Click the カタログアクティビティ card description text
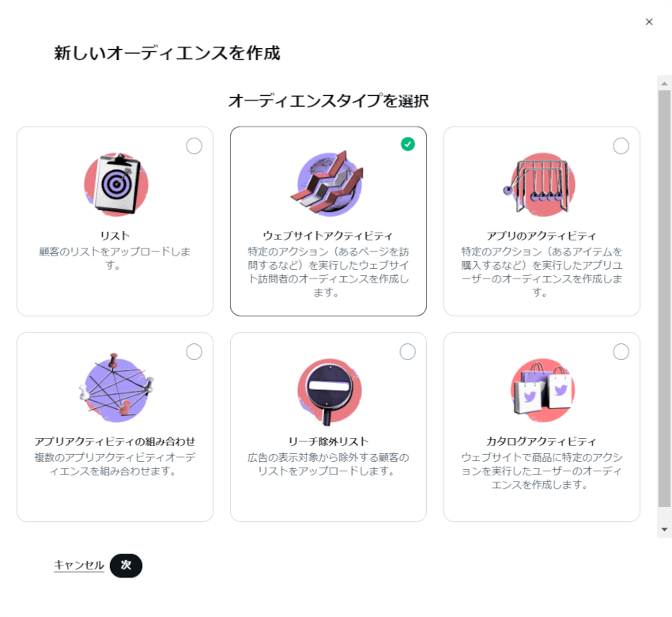Image resolution: width=672 pixels, height=617 pixels. coord(542,471)
